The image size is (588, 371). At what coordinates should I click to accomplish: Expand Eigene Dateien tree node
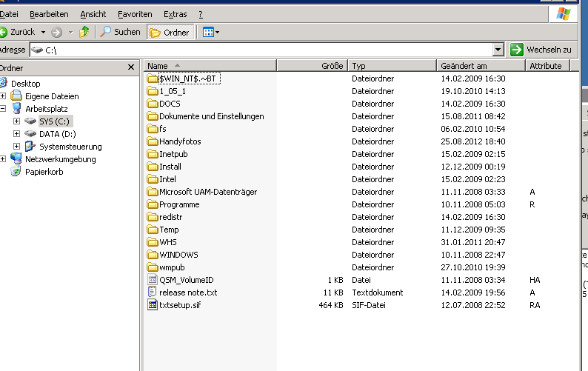pyautogui.click(x=3, y=96)
